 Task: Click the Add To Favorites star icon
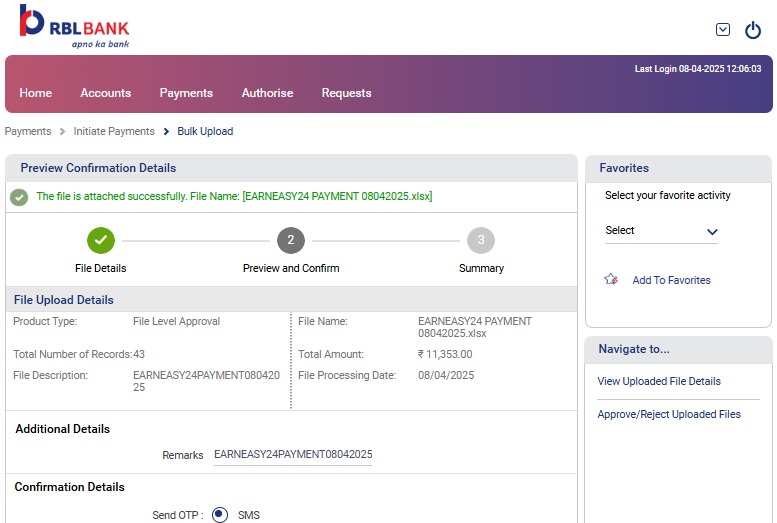(611, 280)
